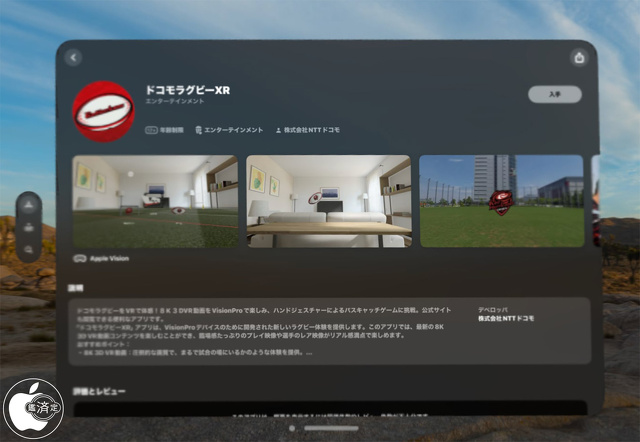Select the top icon in side tab bar
The width and height of the screenshot is (640, 442).
click(29, 205)
